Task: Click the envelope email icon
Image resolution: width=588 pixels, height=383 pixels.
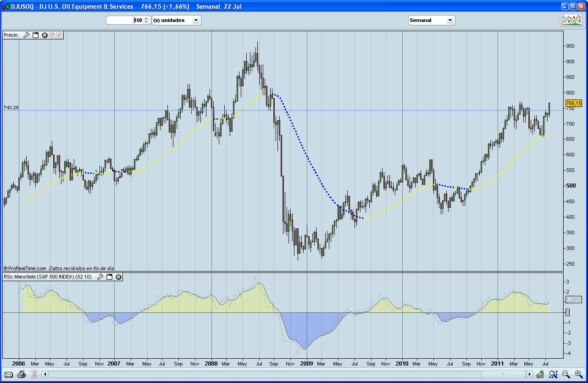Action: (9, 374)
